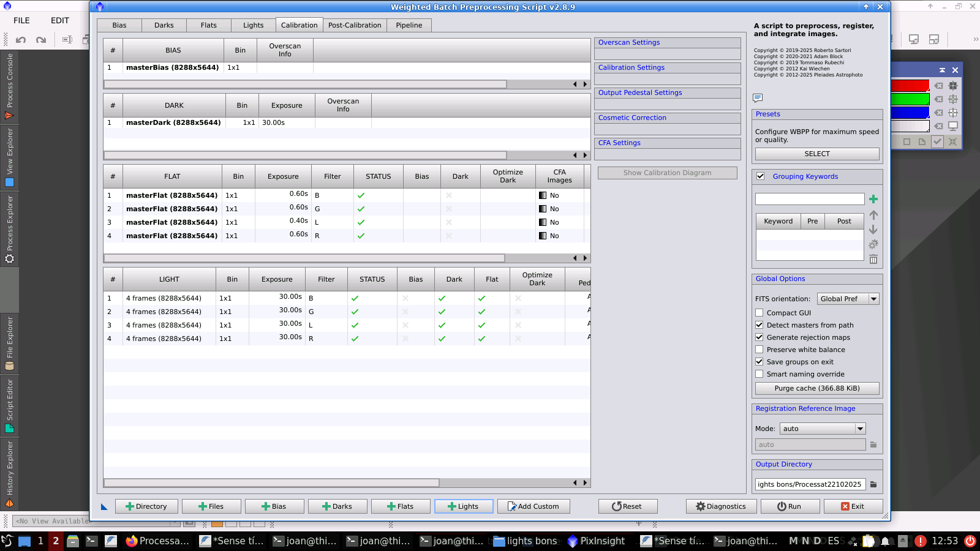Screen dimensions: 980x551
Task: Move the keyword up with the arrow icon
Action: (873, 215)
